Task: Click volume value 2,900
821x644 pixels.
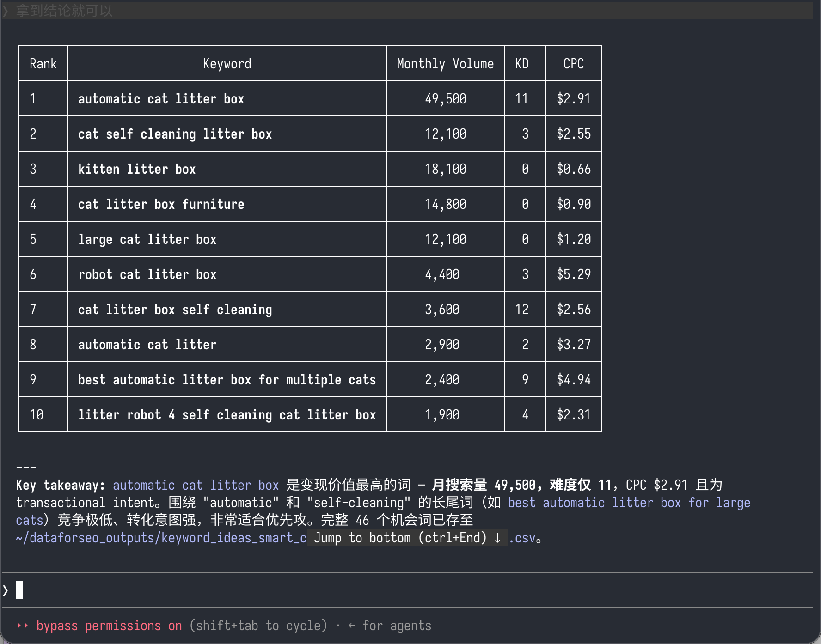Action: (x=442, y=345)
